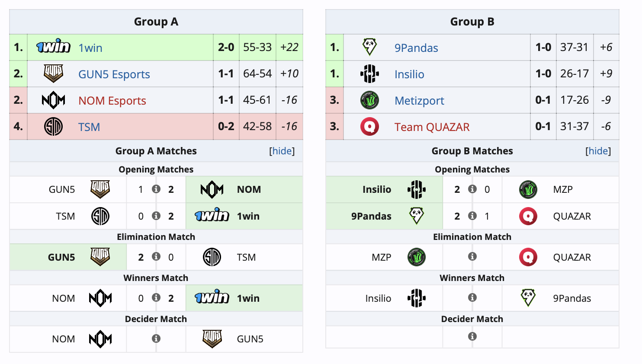The image size is (642, 364).
Task: Expand the Group A Elimination Match details
Action: point(156,257)
